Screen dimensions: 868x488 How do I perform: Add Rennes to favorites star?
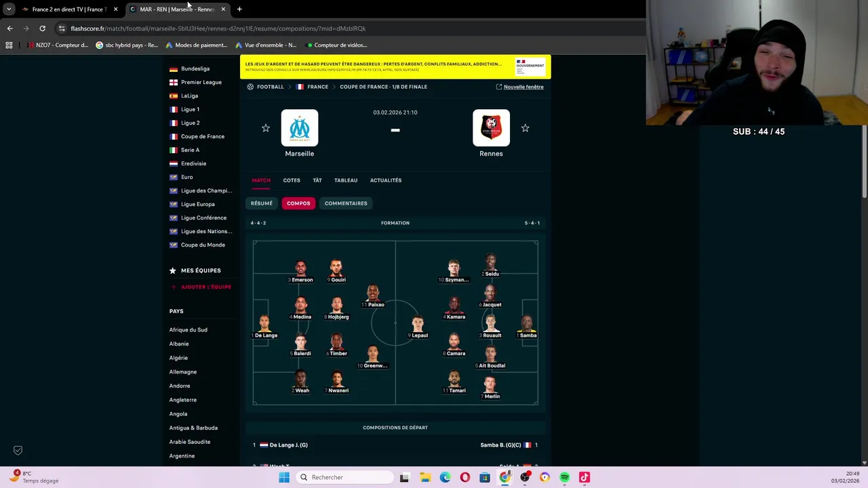[525, 128]
